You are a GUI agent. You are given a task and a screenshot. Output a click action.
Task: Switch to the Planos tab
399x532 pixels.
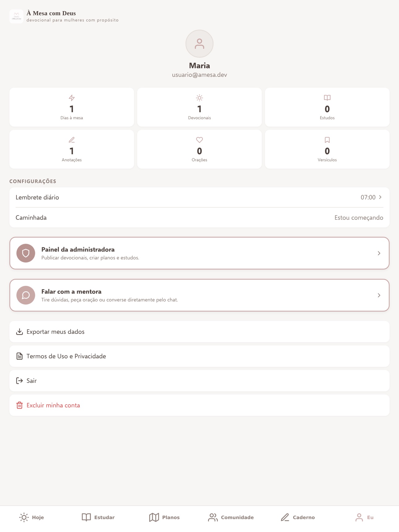[164, 517]
